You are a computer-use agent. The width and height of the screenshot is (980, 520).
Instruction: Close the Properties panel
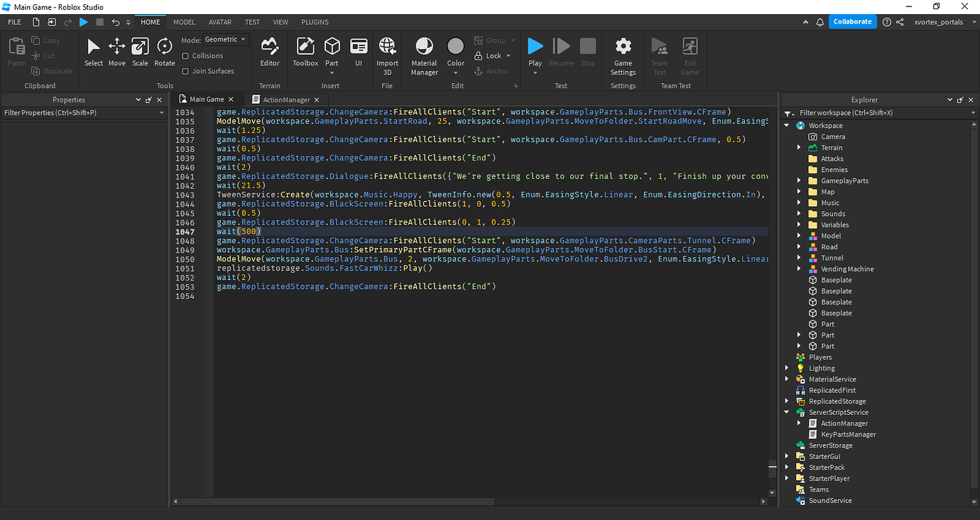[x=160, y=100]
